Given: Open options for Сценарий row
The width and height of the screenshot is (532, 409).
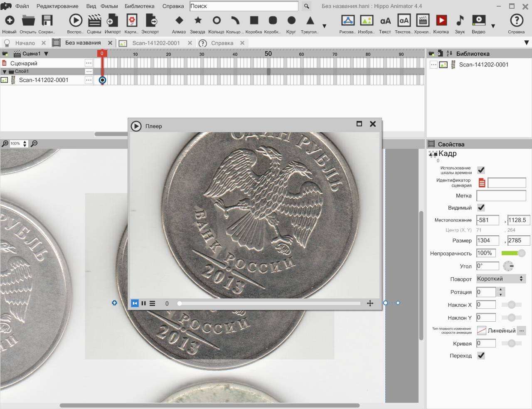Looking at the screenshot, I should [x=89, y=63].
